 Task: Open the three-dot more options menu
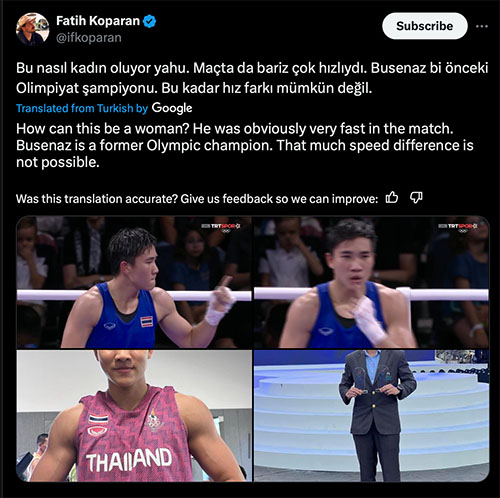[482, 26]
